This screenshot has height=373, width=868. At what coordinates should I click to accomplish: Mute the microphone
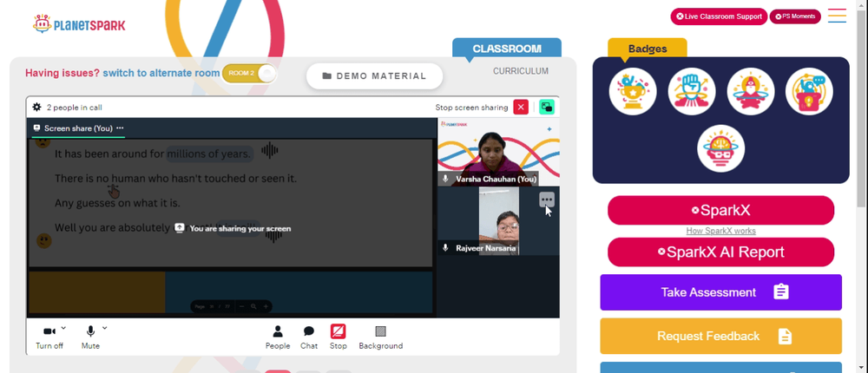click(90, 337)
